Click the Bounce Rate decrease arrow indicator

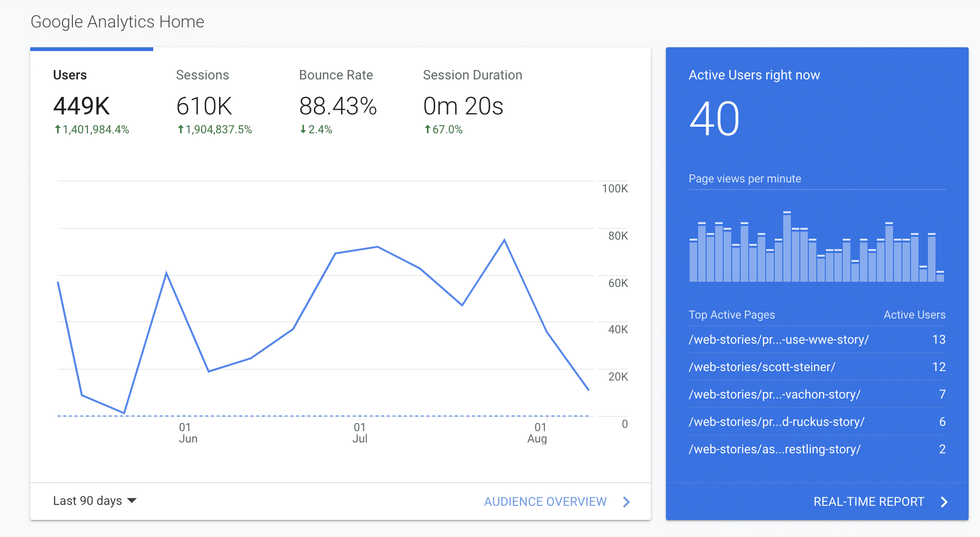tap(303, 129)
